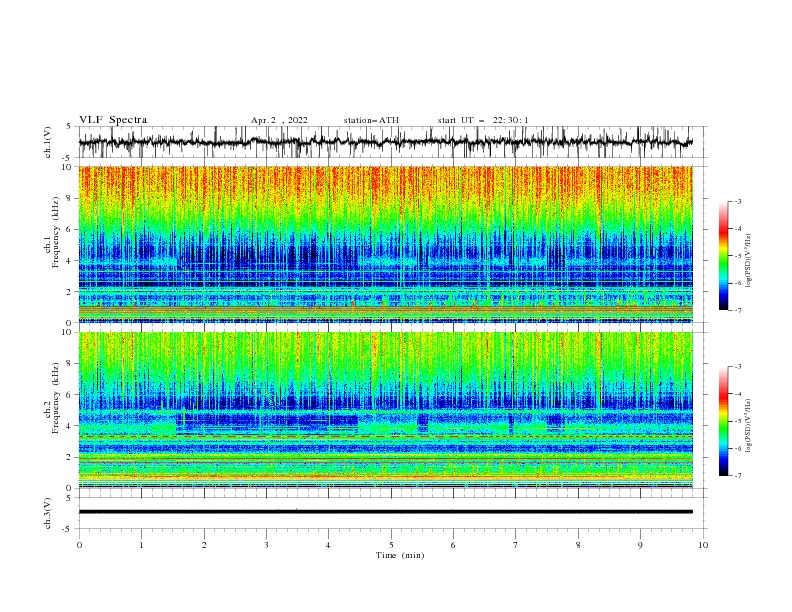Click the "ch.1(V)" waveform axis label
This screenshot has height=612, width=792.
coord(48,142)
